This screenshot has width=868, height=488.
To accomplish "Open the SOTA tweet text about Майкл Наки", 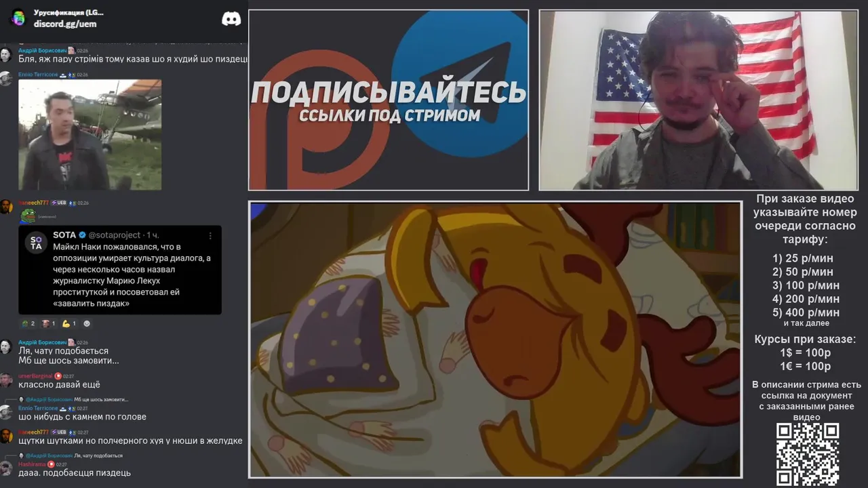I will click(132, 274).
